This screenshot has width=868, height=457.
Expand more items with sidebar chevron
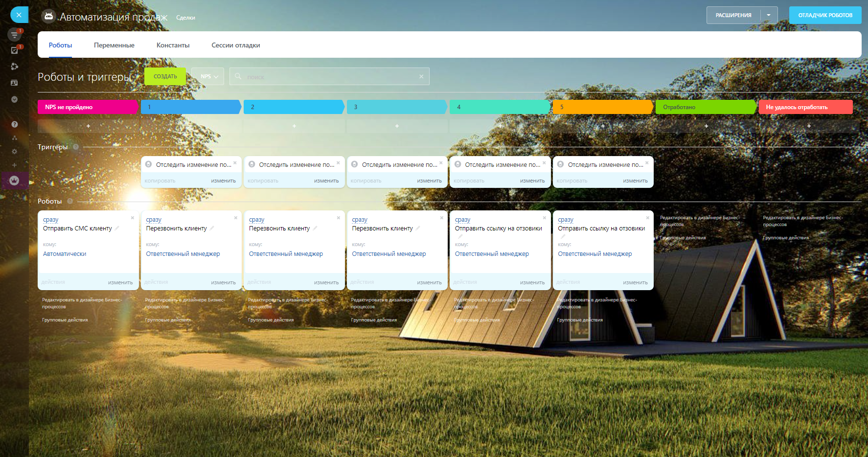14,99
